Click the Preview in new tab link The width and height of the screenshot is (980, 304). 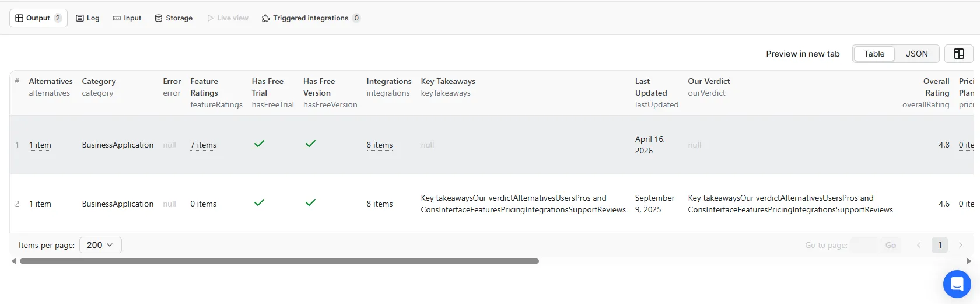tap(803, 54)
